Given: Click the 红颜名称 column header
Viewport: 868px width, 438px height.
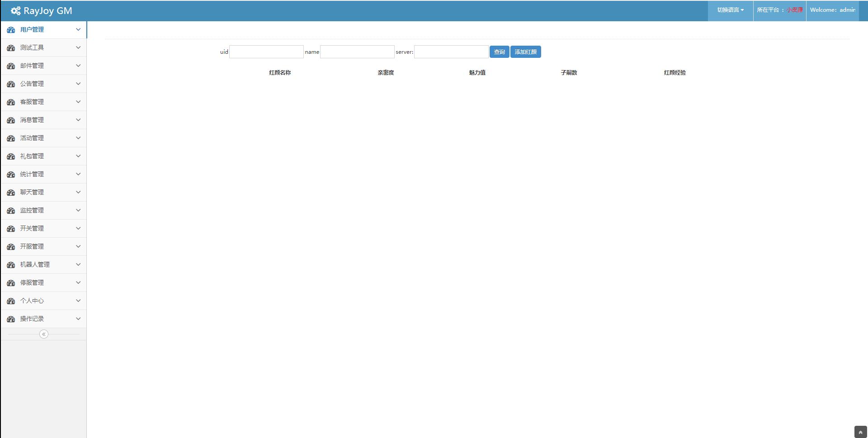Looking at the screenshot, I should click(280, 72).
